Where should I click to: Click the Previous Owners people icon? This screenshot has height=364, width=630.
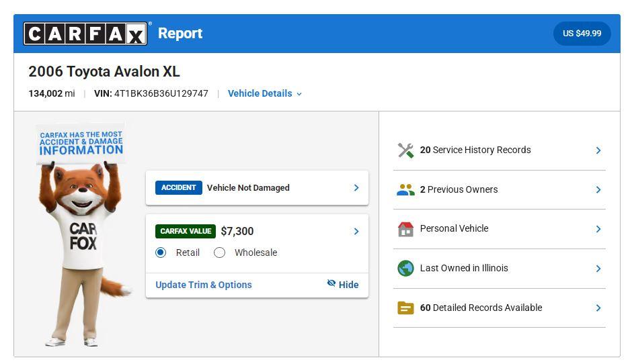[405, 190]
